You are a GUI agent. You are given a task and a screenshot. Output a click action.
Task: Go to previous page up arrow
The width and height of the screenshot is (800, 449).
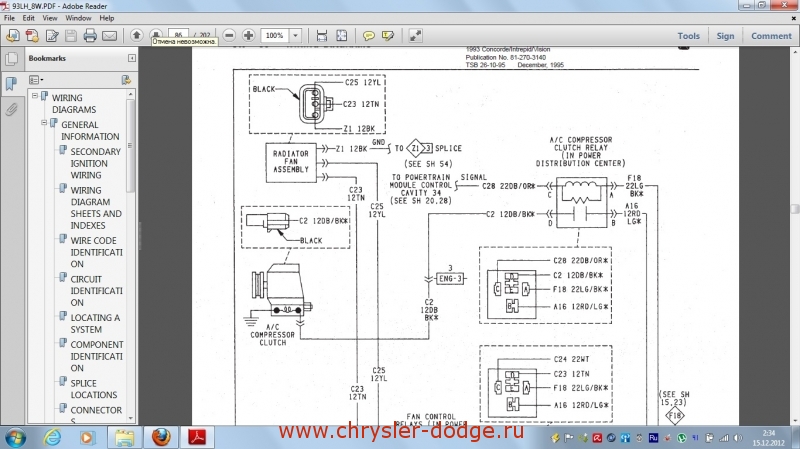136,35
